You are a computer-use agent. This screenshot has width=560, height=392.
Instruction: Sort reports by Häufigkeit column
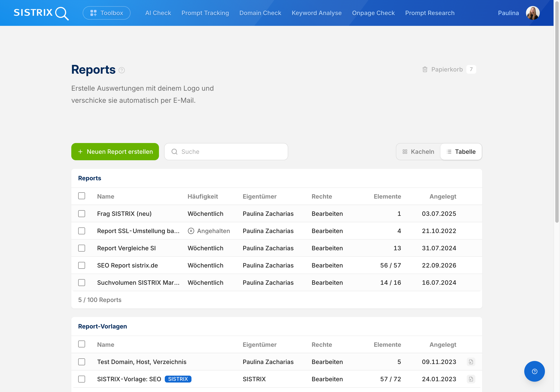203,196
